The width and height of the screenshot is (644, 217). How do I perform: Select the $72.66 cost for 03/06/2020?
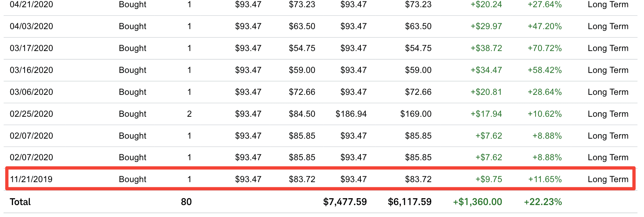click(418, 92)
